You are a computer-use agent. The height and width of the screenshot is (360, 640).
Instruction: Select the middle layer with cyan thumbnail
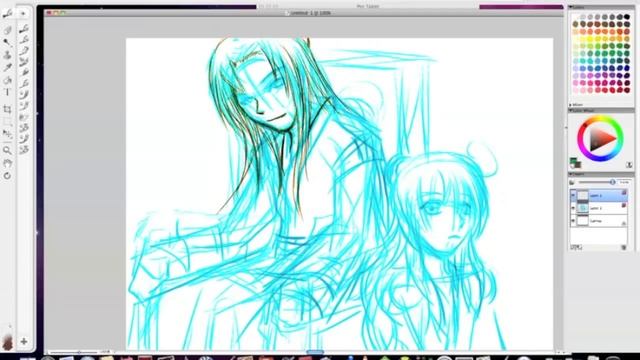point(599,208)
